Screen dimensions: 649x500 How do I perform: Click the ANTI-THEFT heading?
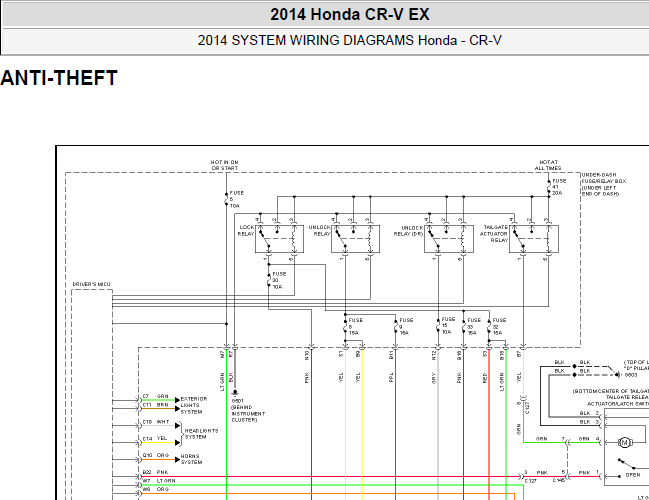click(x=59, y=78)
